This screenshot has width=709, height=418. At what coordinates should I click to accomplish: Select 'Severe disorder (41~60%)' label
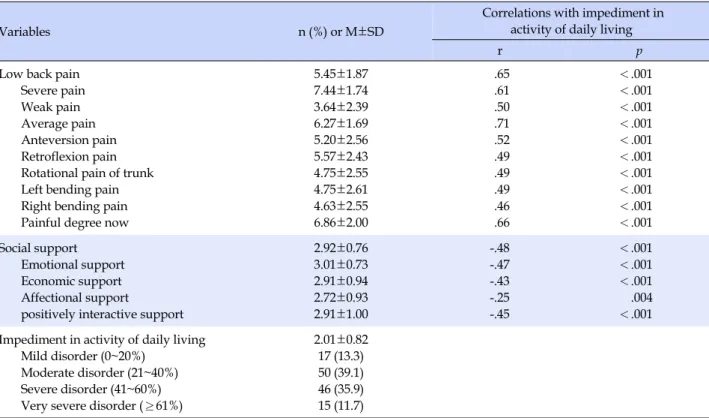91,390
